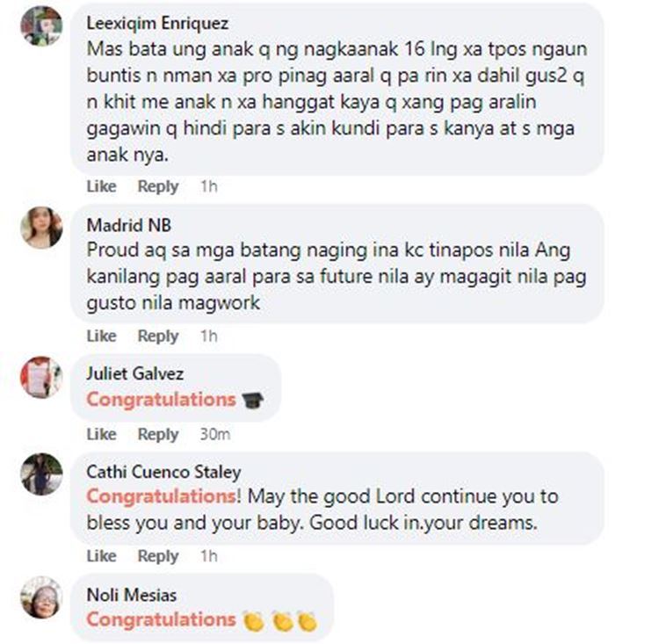The width and height of the screenshot is (659, 644).
Task: Open the Noli Mesias name link
Action: pos(132,595)
